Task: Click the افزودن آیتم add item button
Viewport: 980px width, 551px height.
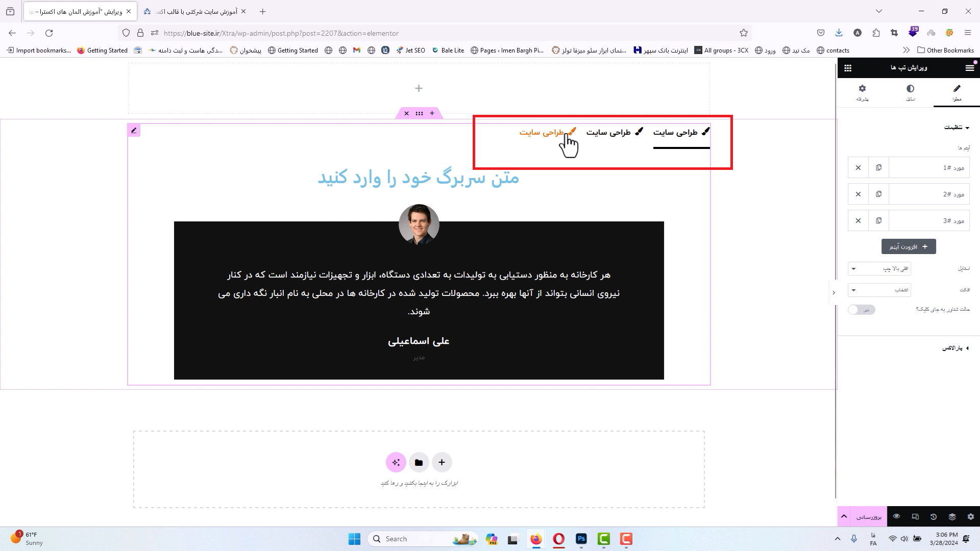Action: (909, 246)
